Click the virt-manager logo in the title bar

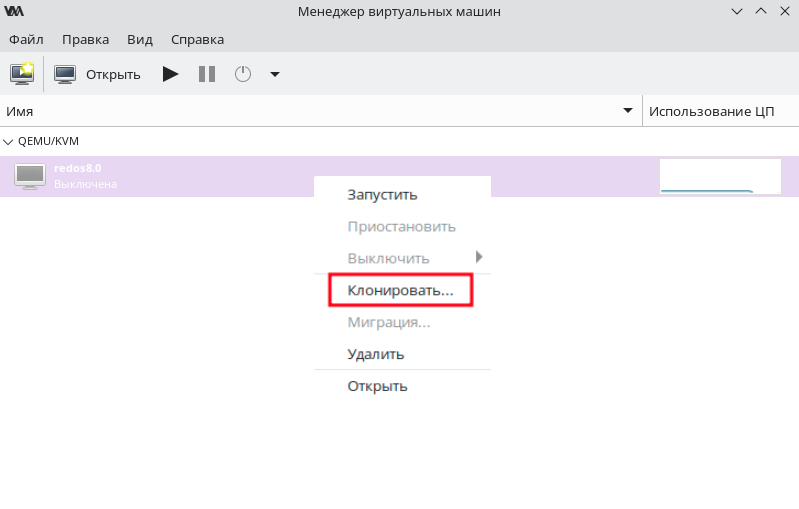pos(14,11)
